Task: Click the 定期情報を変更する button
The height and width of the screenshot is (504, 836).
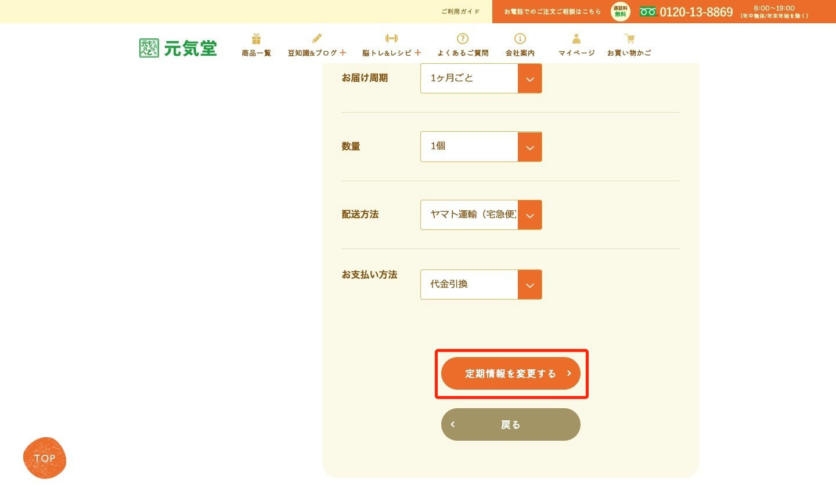Action: [x=511, y=373]
